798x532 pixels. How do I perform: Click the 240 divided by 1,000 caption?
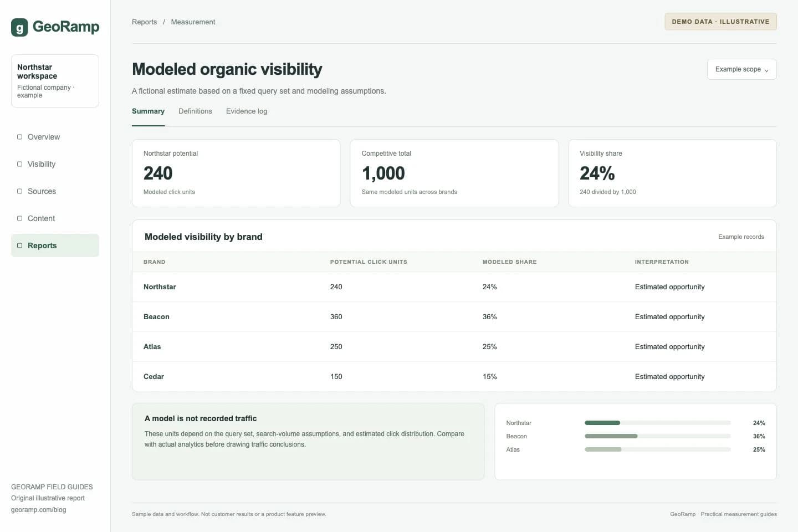click(x=607, y=192)
